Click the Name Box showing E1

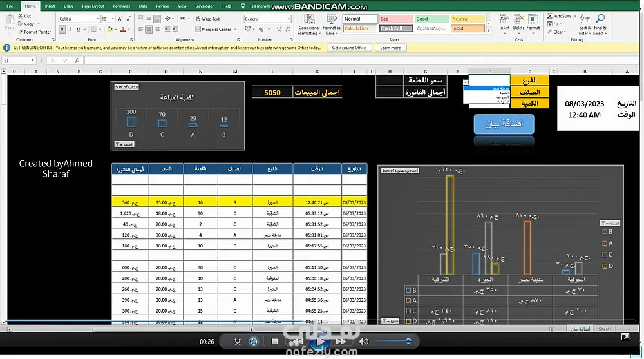[19, 61]
